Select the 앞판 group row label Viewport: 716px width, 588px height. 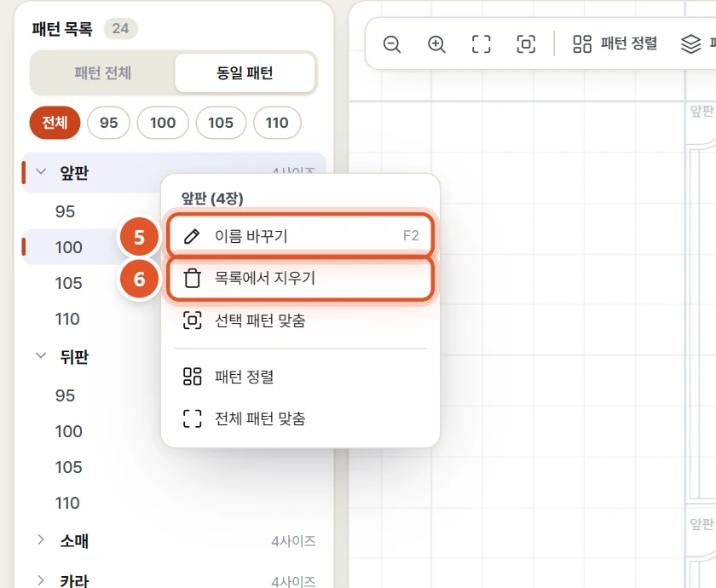[74, 173]
